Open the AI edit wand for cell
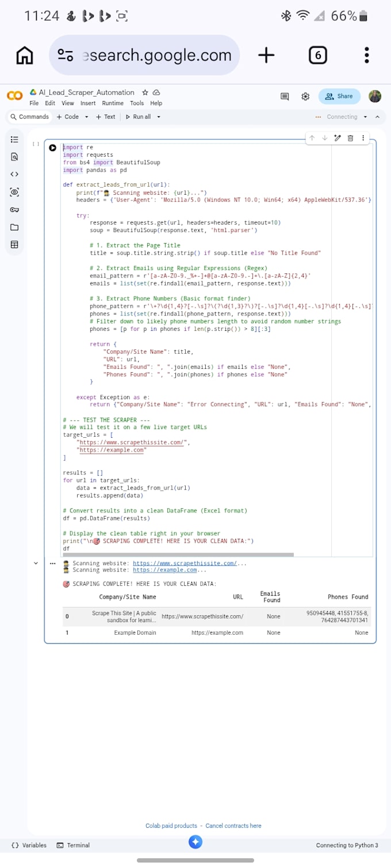391x868 pixels. pos(338,138)
